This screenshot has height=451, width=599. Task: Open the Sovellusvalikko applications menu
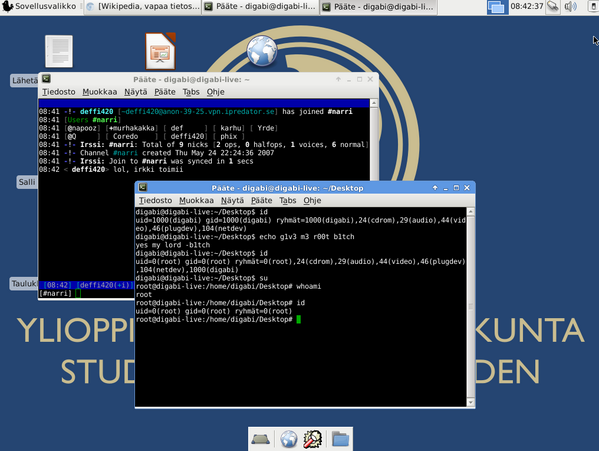coord(40,6)
